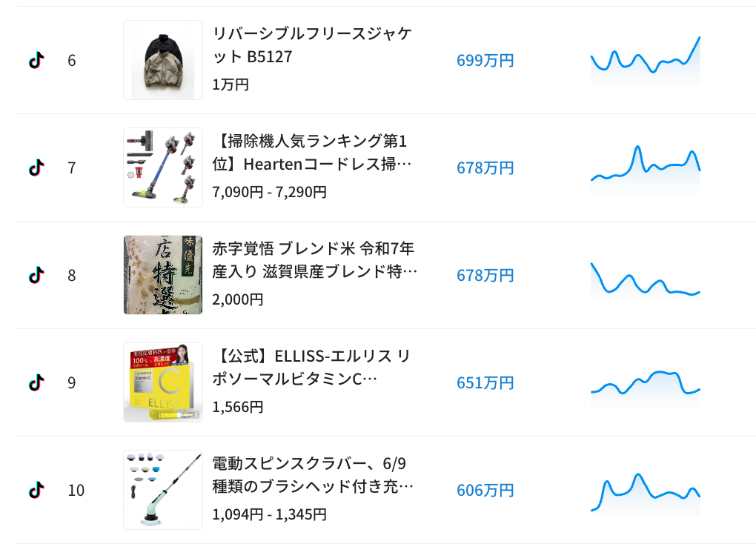Click TikTok icon beside rank 6
This screenshot has width=756, height=544.
tap(36, 60)
